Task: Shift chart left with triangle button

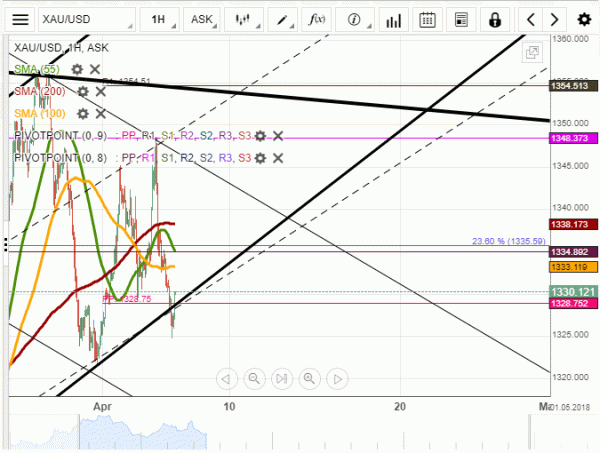Action: click(x=226, y=379)
